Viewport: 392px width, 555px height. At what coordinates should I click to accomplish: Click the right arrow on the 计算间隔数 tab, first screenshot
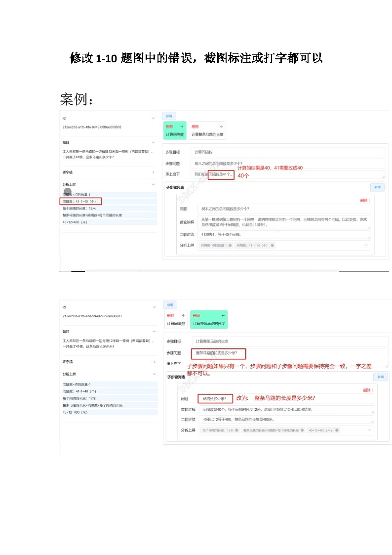[x=182, y=127]
